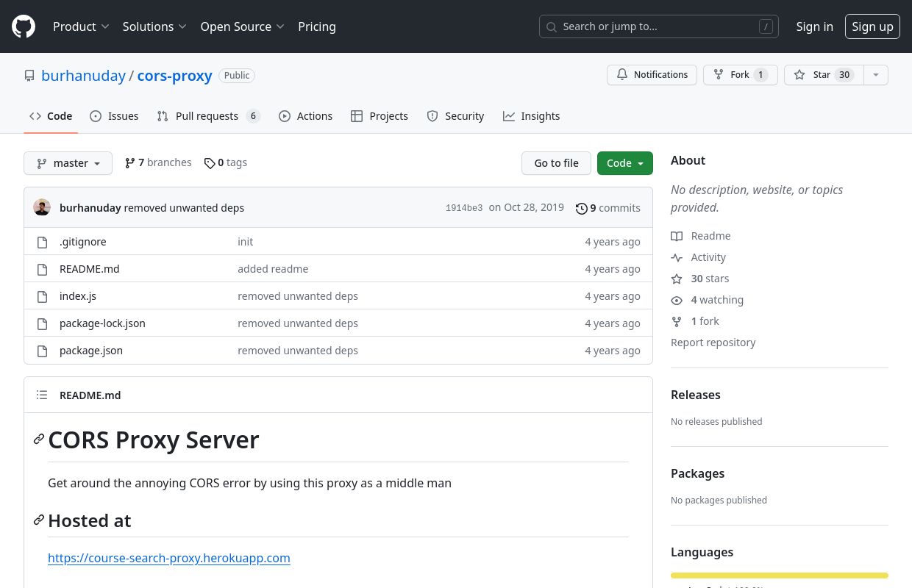The width and height of the screenshot is (912, 588).
Task: Expand the Open Source menu
Action: 242,26
